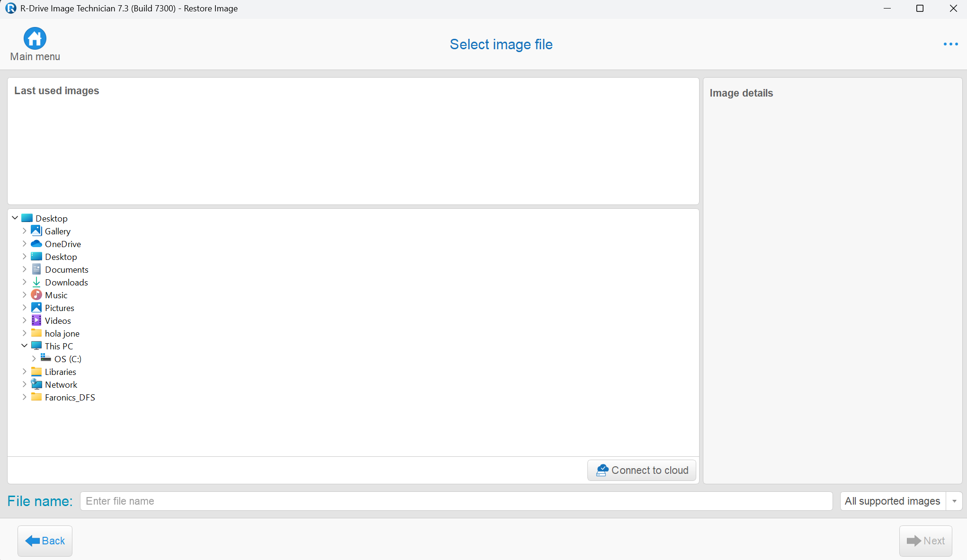Expand the Documents tree node
Viewport: 967px width, 560px height.
click(25, 269)
